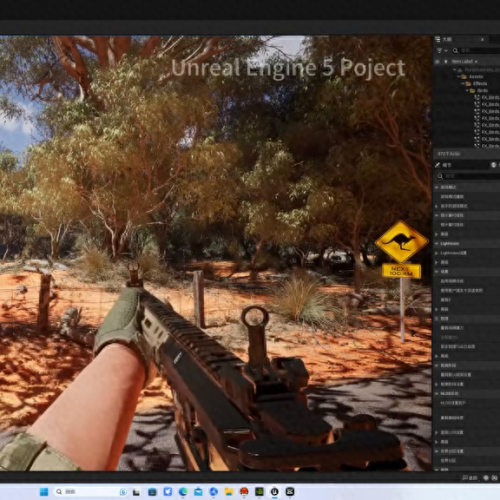500x500 pixels.
Task: Collapse the Birds folder arrow
Action: [x=467, y=91]
